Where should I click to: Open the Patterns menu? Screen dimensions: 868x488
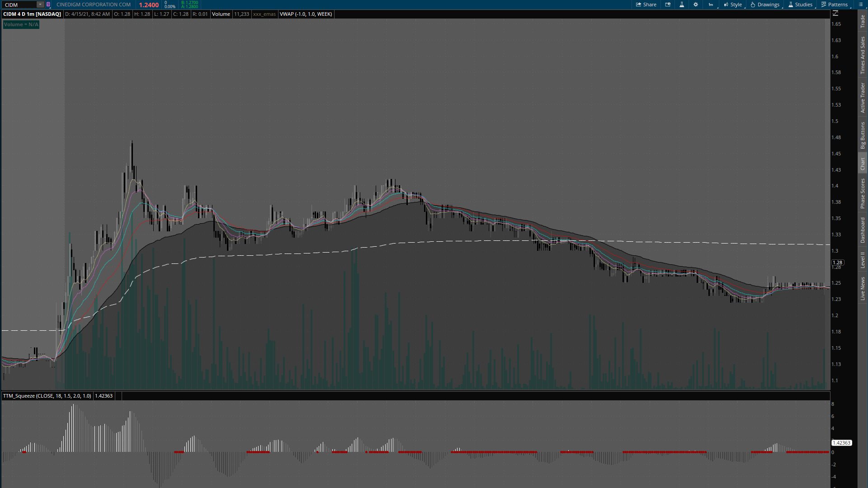[835, 5]
